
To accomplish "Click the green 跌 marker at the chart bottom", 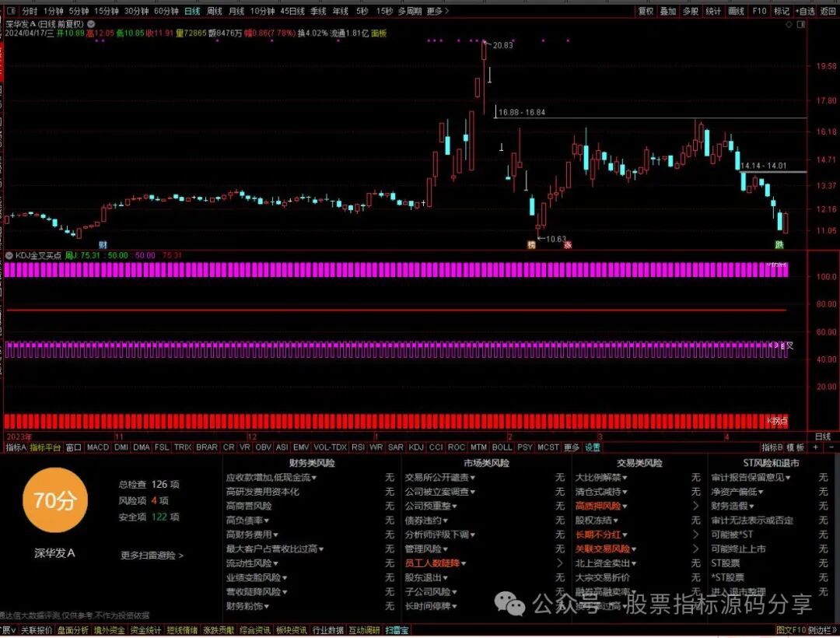I will click(x=779, y=245).
